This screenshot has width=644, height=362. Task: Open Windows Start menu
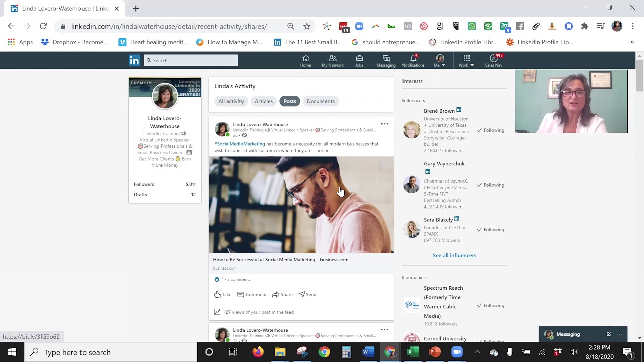(x=12, y=352)
